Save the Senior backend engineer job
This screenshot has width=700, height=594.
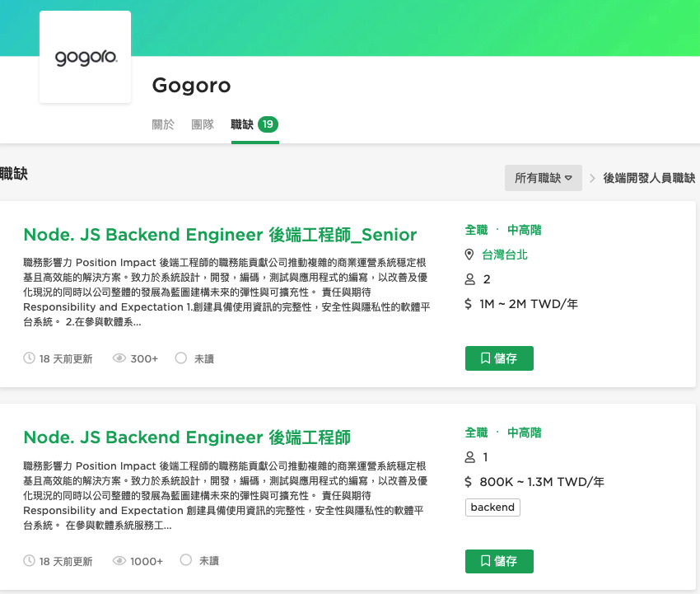(x=499, y=358)
